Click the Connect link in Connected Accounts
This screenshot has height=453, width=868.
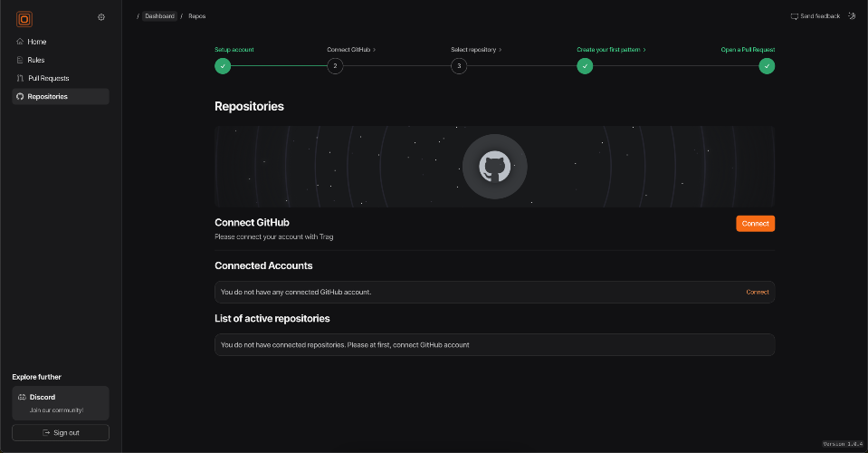click(757, 292)
